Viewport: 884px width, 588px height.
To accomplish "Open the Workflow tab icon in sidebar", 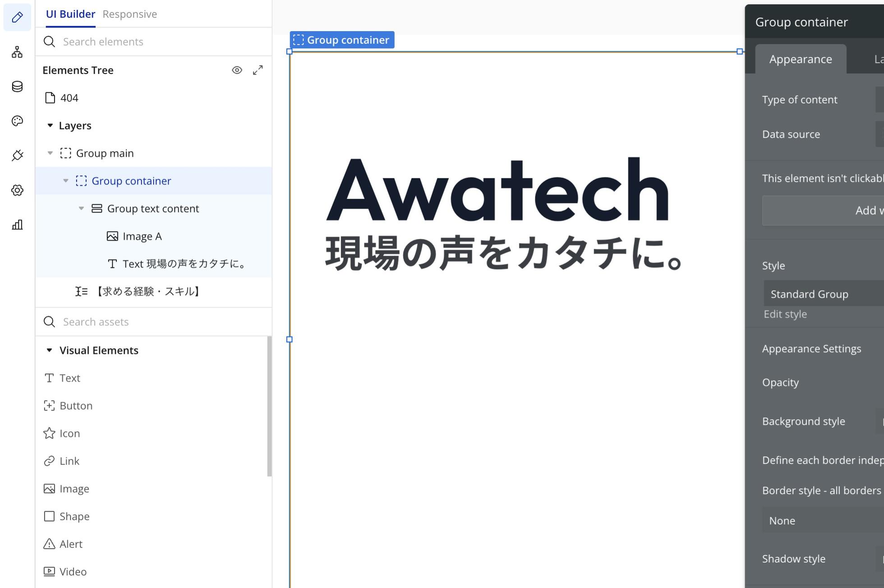I will tap(17, 52).
